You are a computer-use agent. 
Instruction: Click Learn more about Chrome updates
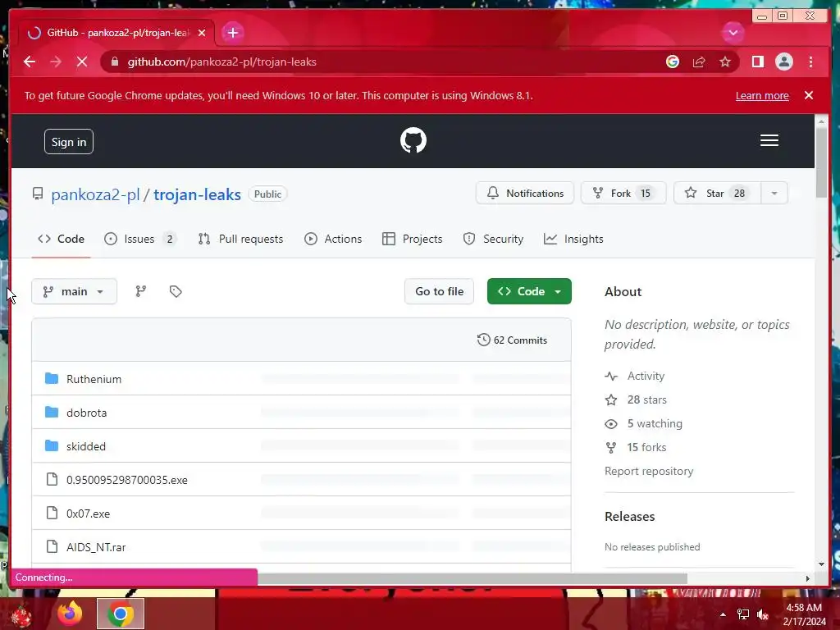[x=762, y=95]
